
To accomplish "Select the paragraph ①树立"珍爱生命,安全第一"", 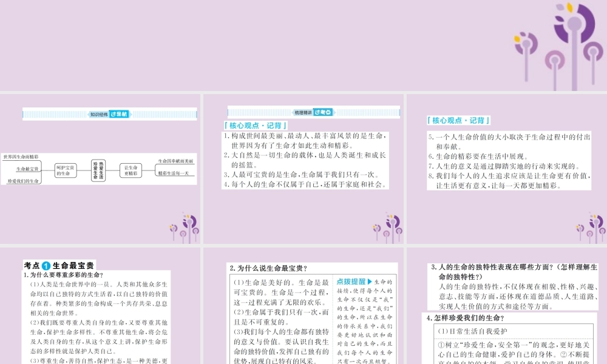I will point(514,352).
